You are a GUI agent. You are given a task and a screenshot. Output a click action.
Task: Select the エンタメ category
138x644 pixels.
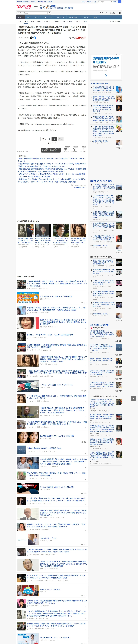point(47,22)
